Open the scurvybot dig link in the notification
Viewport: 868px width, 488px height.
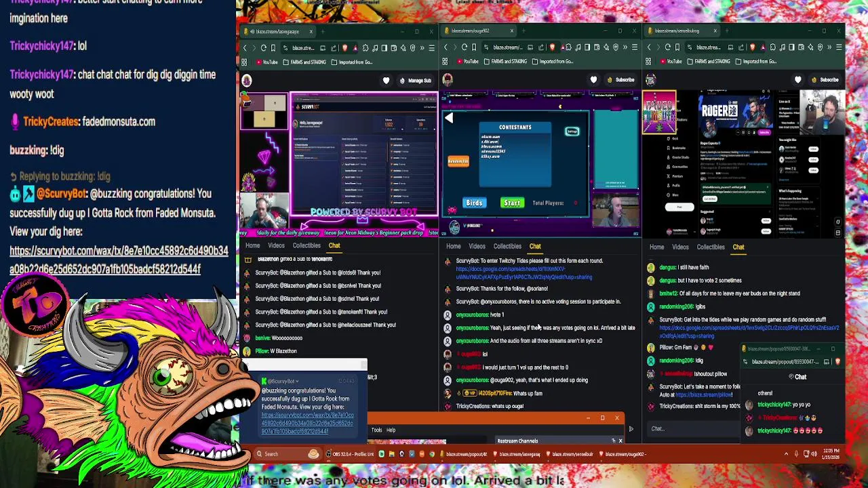[x=308, y=423]
